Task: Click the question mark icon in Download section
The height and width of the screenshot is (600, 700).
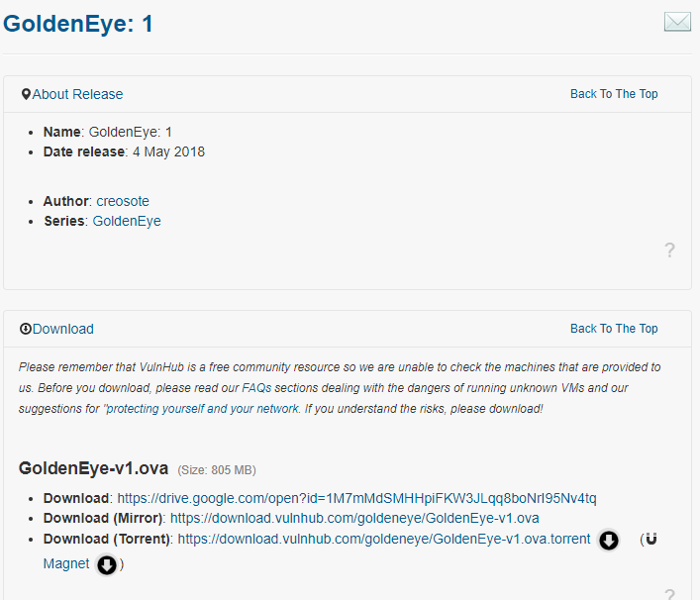Action: click(669, 594)
